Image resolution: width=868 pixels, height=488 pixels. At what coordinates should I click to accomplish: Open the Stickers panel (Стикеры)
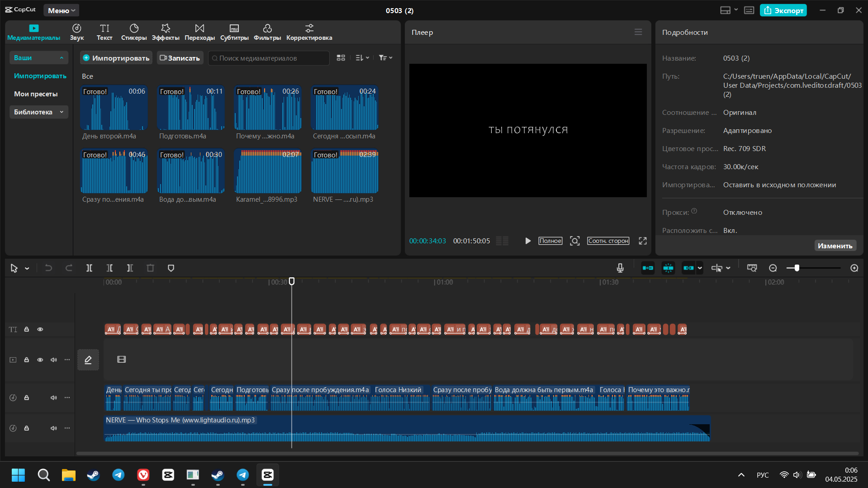tap(134, 32)
